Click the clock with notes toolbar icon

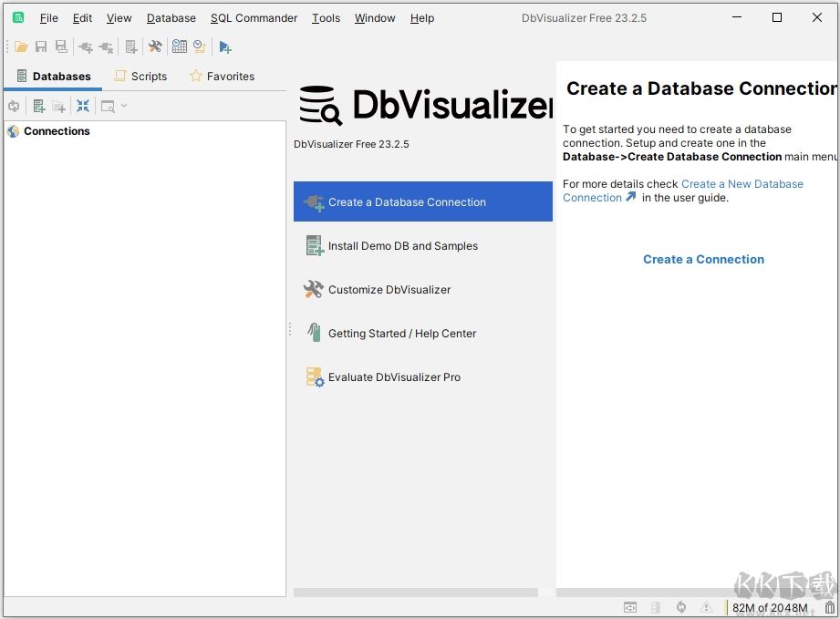(200, 47)
